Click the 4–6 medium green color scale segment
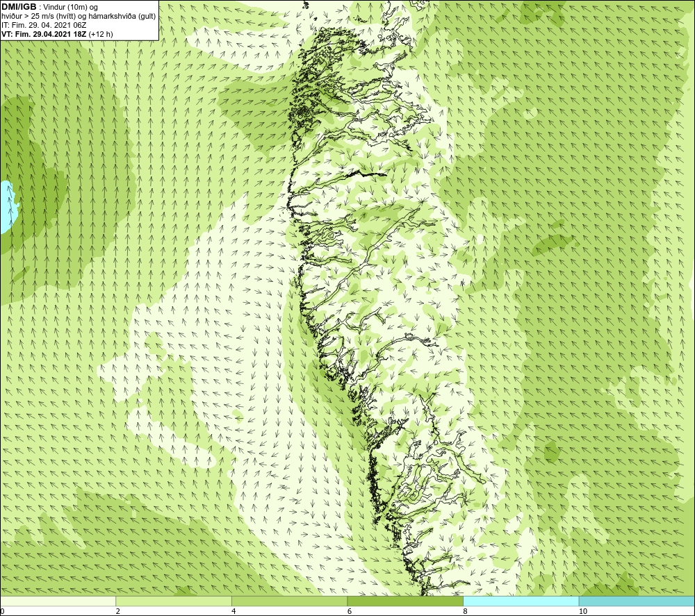This screenshot has width=695, height=616. pos(289,601)
